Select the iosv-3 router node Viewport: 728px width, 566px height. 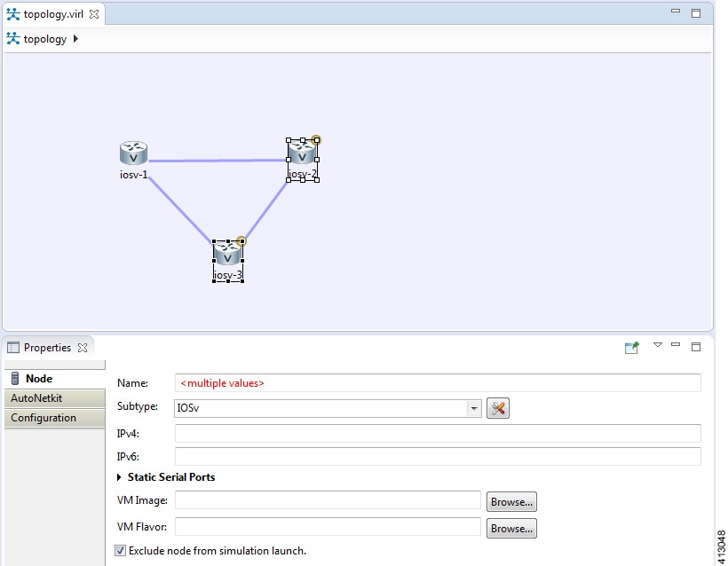click(x=228, y=256)
